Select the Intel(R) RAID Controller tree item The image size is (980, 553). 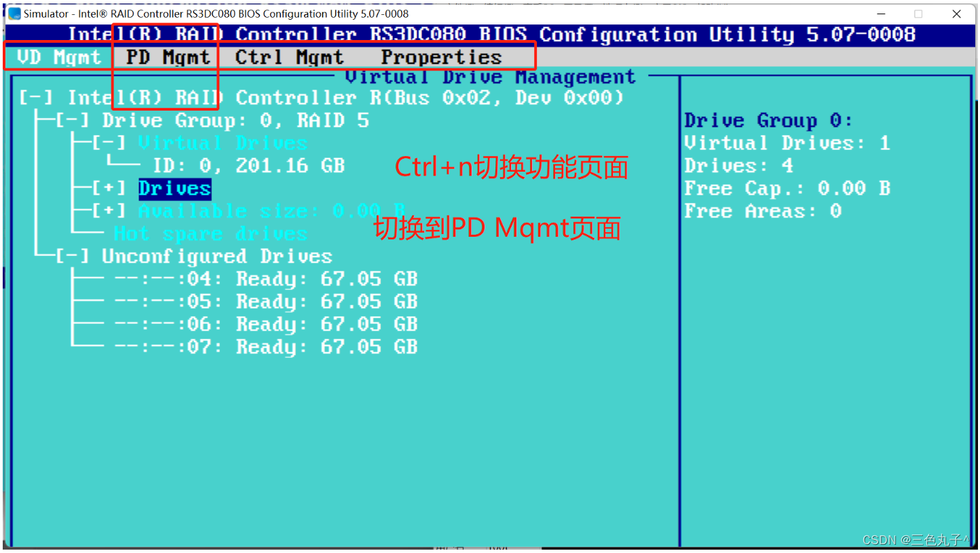pyautogui.click(x=345, y=98)
